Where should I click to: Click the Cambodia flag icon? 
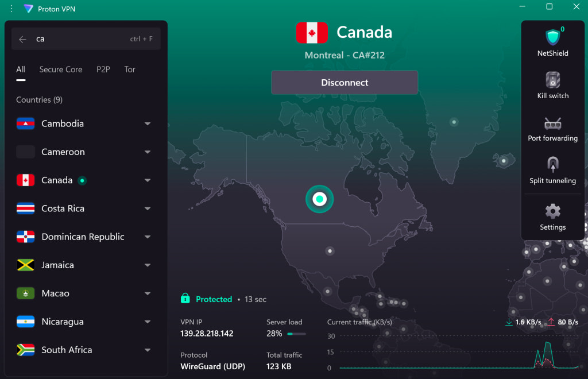tap(25, 123)
